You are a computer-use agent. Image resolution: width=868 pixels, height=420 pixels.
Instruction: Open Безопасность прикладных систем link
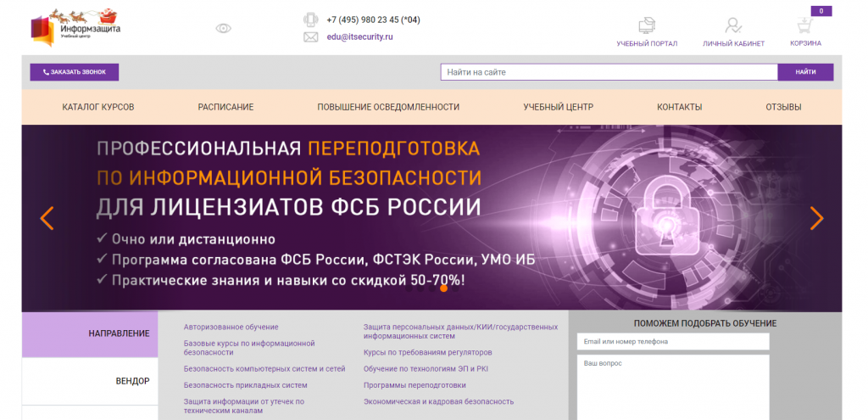[x=245, y=385]
